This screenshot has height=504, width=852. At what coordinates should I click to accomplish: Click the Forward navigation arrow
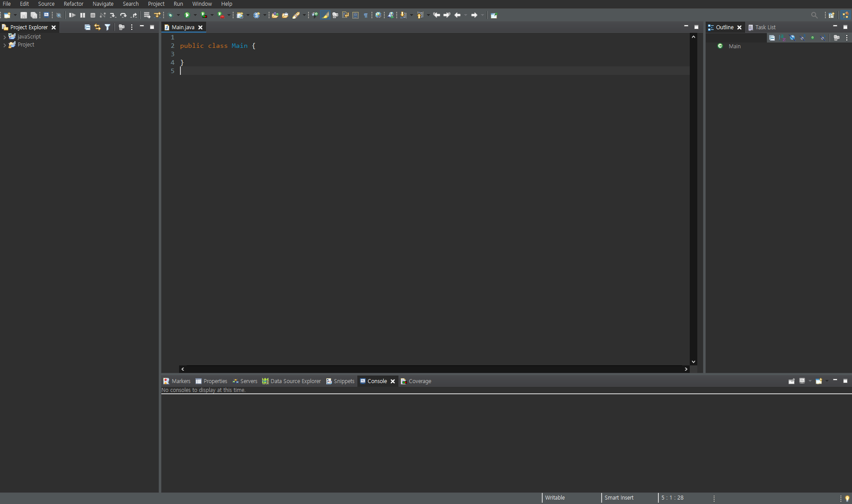474,15
